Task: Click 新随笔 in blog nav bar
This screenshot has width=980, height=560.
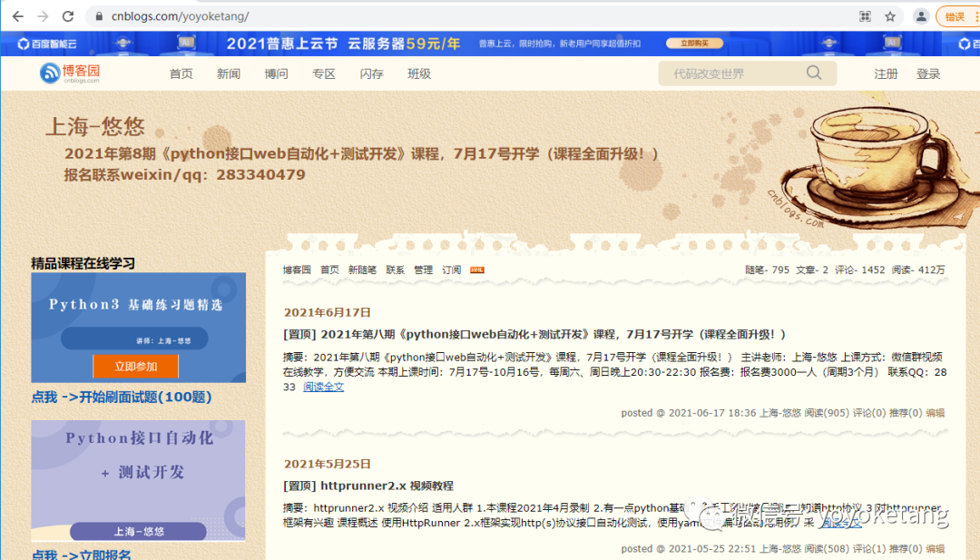Action: [362, 270]
